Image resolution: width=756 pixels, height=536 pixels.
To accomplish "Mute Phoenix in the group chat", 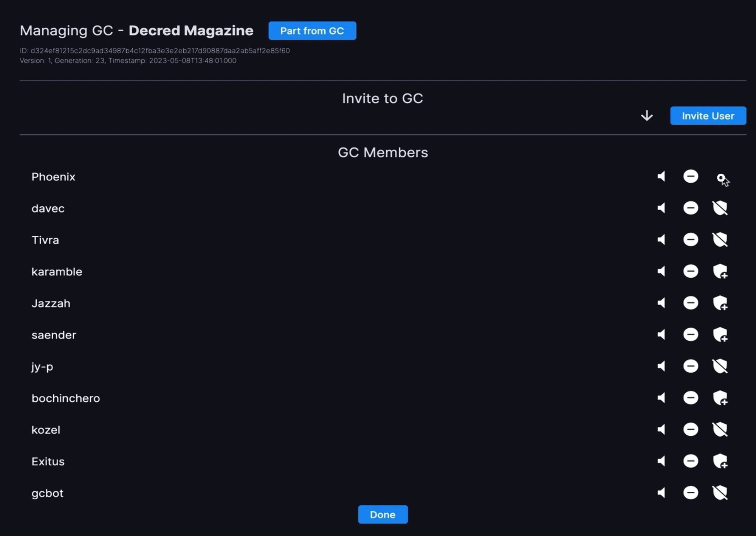I will (x=661, y=177).
